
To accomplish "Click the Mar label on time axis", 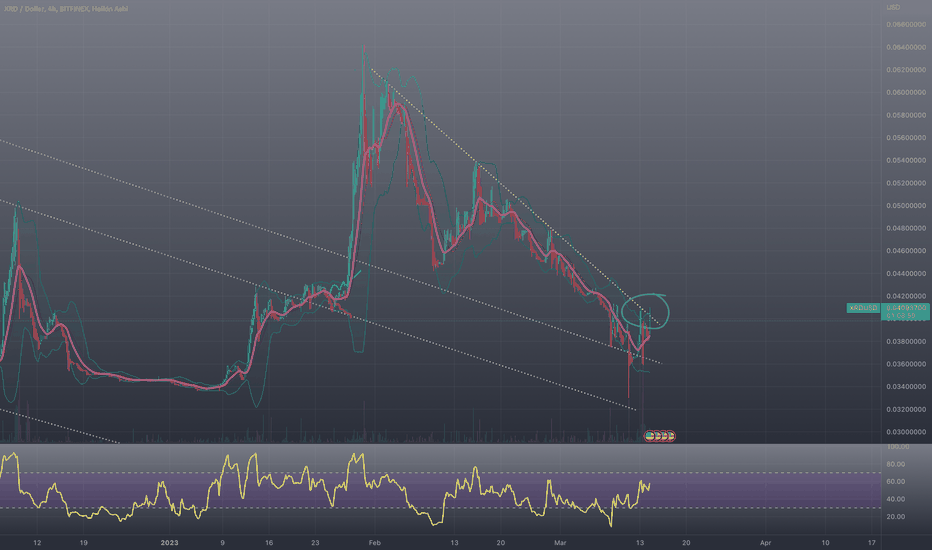I will (560, 542).
